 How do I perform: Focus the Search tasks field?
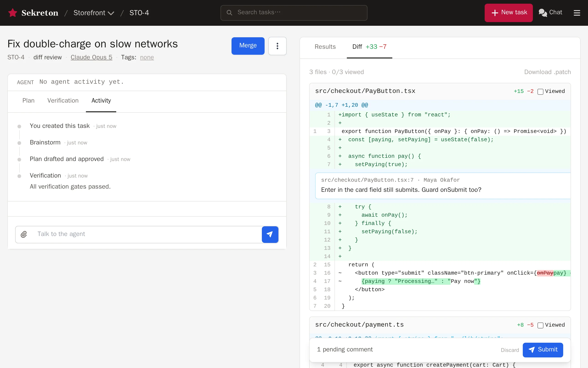(294, 13)
